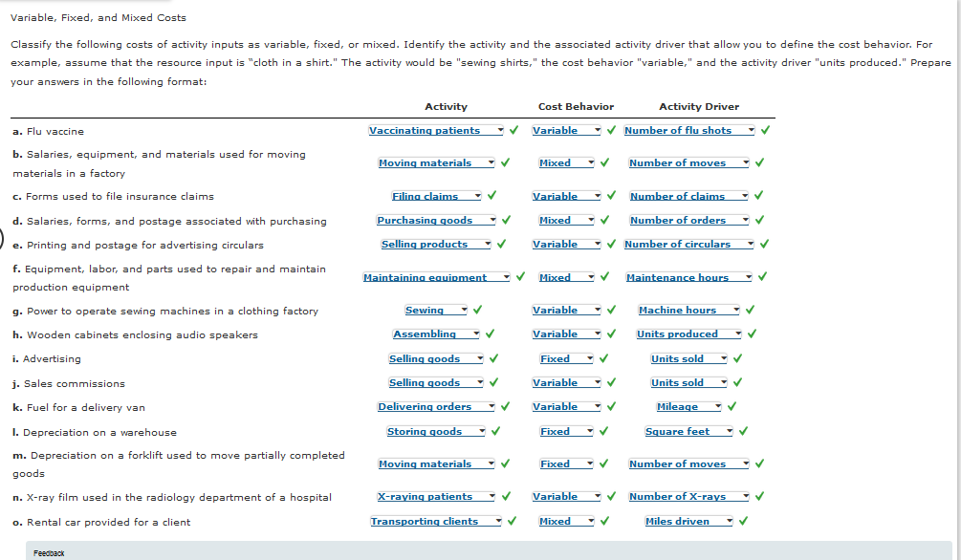The width and height of the screenshot is (961, 560).
Task: Open the dropdown showing Mixed for Rental car
Action: (565, 521)
